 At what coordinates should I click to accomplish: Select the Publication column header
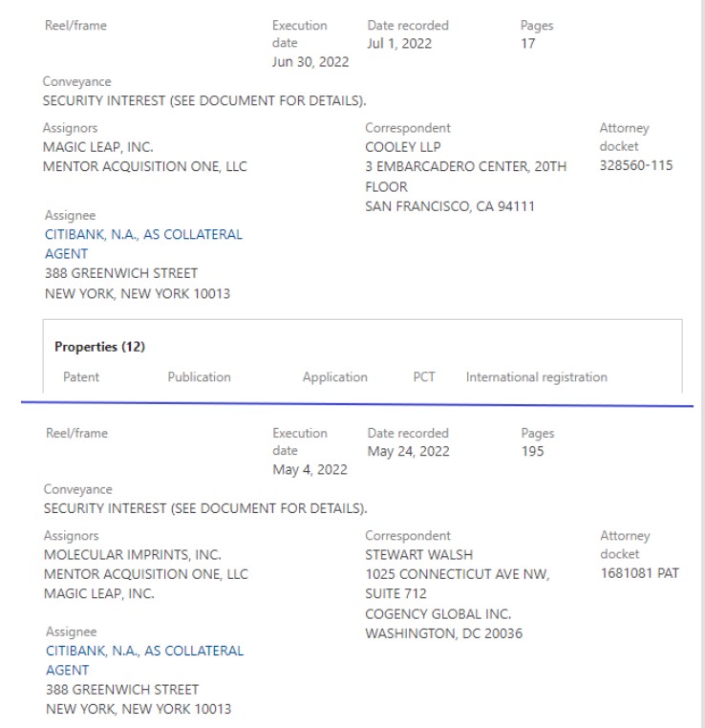[x=199, y=377]
